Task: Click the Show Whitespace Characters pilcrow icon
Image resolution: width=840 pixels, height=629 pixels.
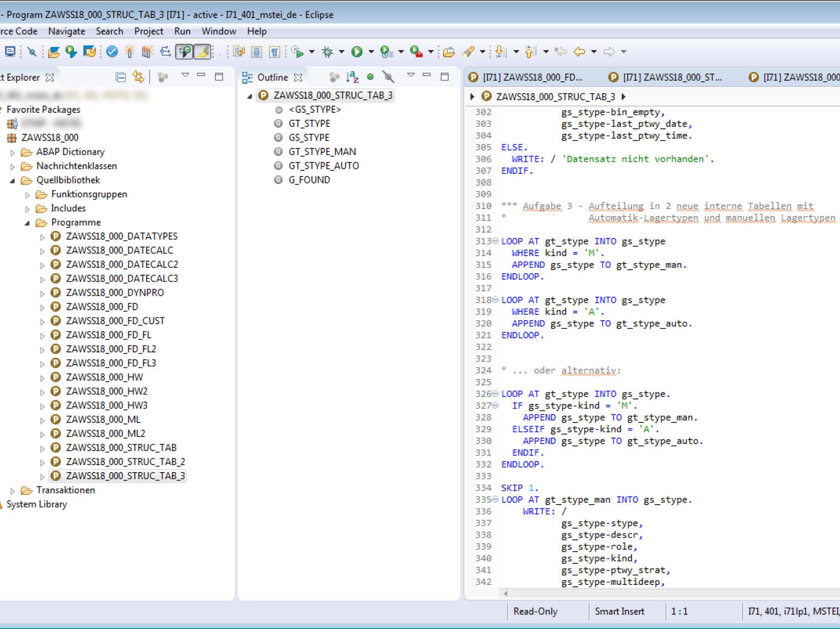Action: tap(274, 52)
